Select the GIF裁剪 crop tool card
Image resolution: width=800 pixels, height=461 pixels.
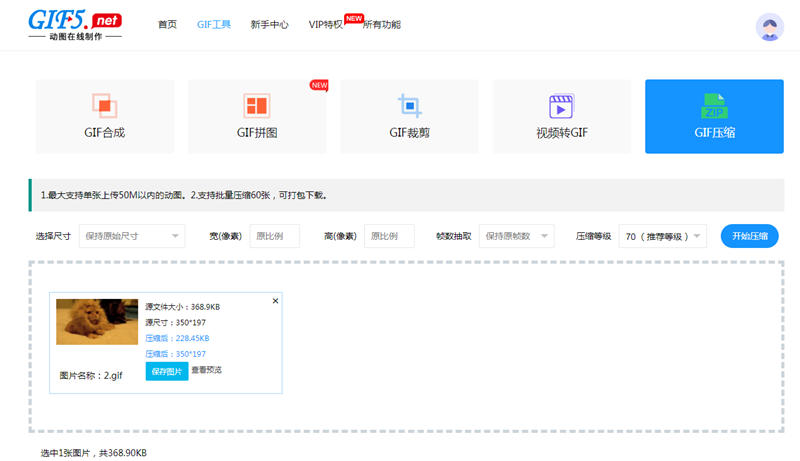coord(409,116)
